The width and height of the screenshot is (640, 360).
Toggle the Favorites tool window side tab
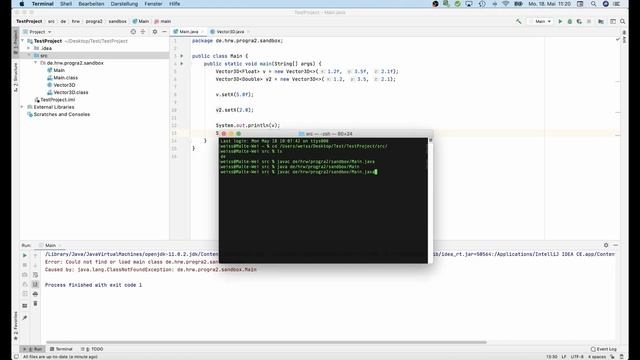pyautogui.click(x=16, y=325)
